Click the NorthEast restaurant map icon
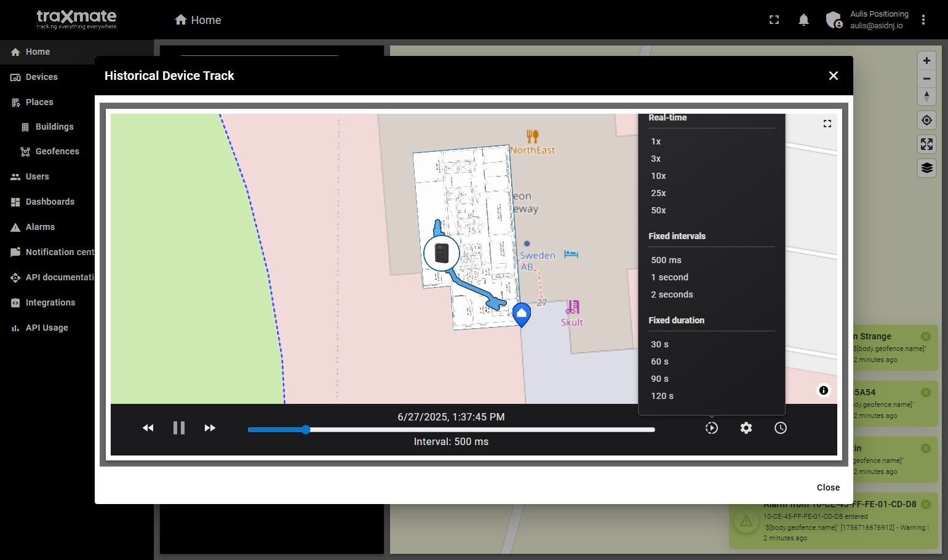The width and height of the screenshot is (948, 560). (x=532, y=136)
